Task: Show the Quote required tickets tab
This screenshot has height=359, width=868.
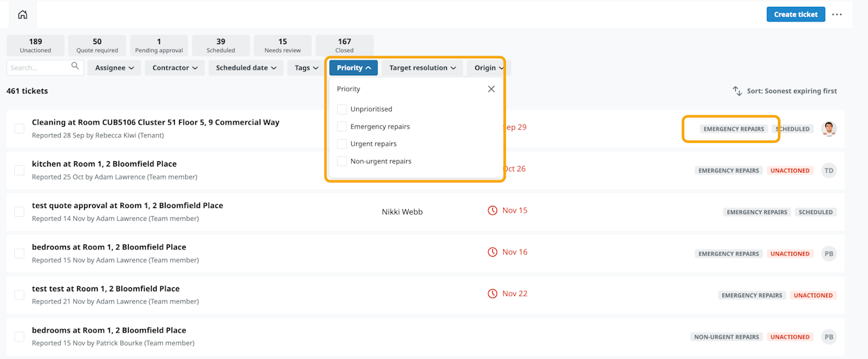Action: coord(97,45)
